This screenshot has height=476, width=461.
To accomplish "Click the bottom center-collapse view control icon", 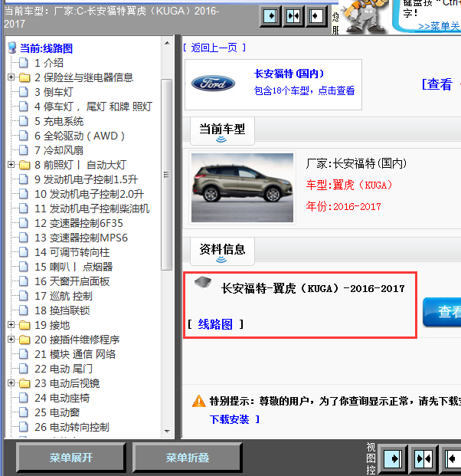I will pos(423,458).
